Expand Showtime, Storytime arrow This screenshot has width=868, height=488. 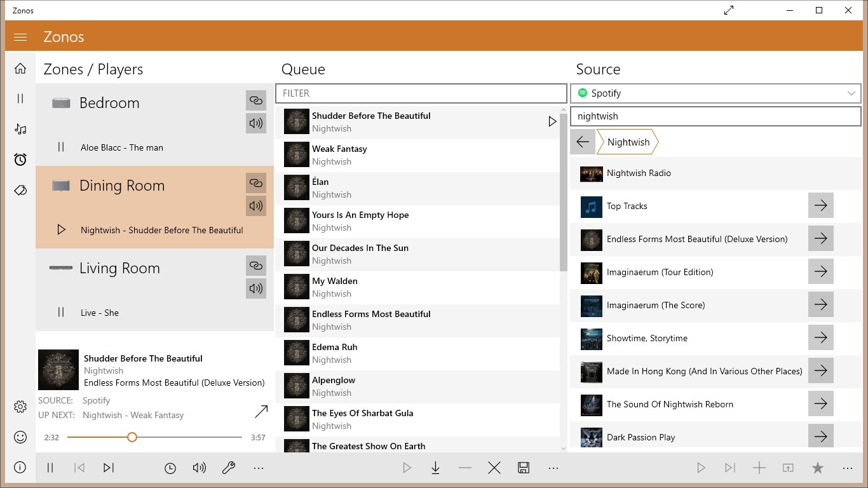(821, 338)
